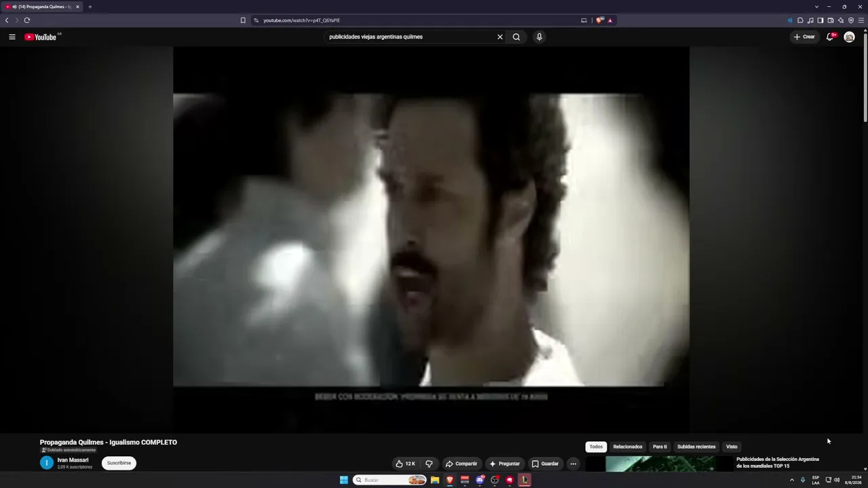Viewport: 868px width, 488px height.
Task: Open more actions three-dot menu
Action: (x=573, y=464)
